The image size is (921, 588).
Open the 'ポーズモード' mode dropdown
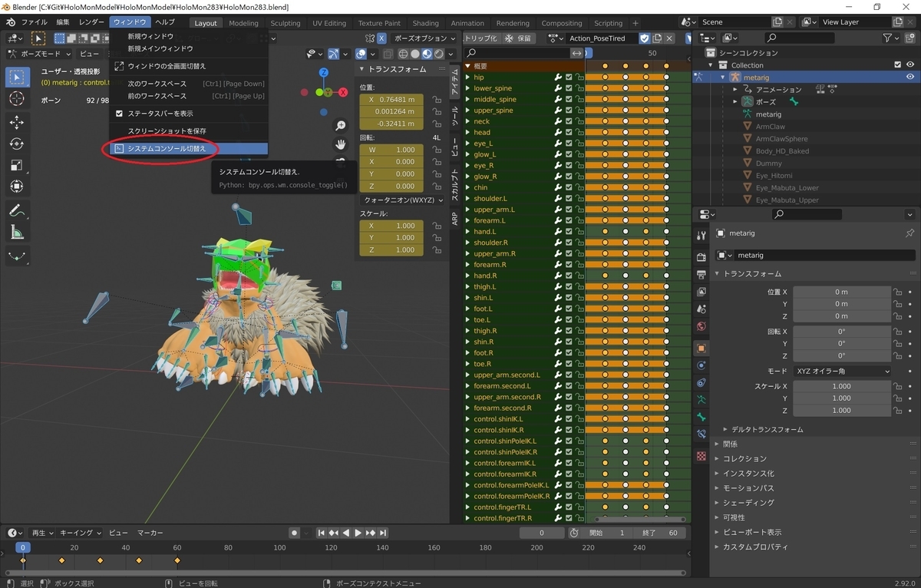tap(40, 54)
